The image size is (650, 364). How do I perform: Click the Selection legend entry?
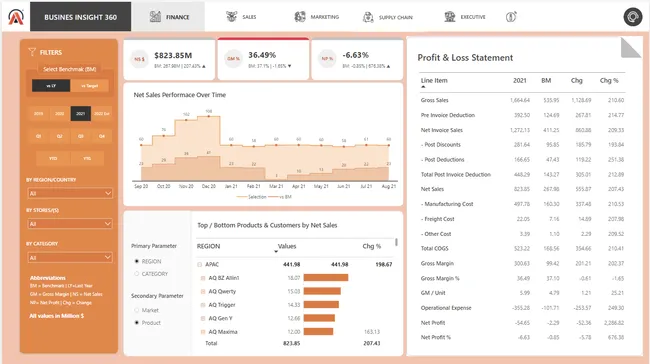click(252, 197)
